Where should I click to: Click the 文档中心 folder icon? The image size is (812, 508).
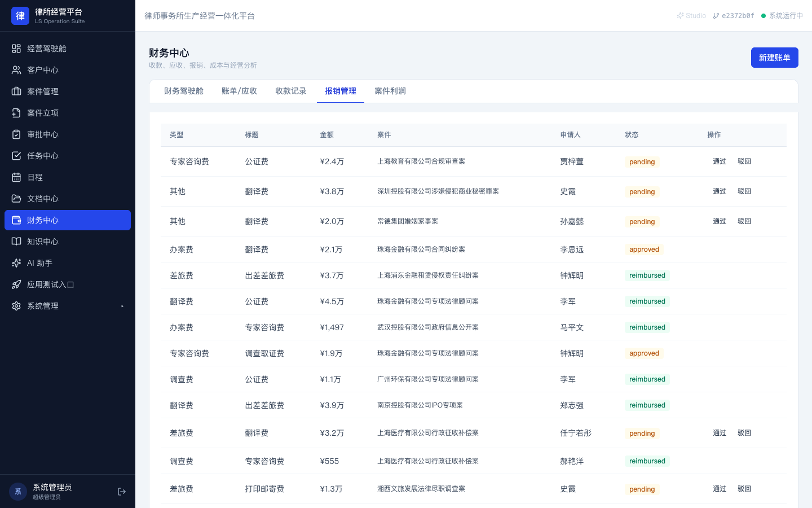[x=16, y=199]
